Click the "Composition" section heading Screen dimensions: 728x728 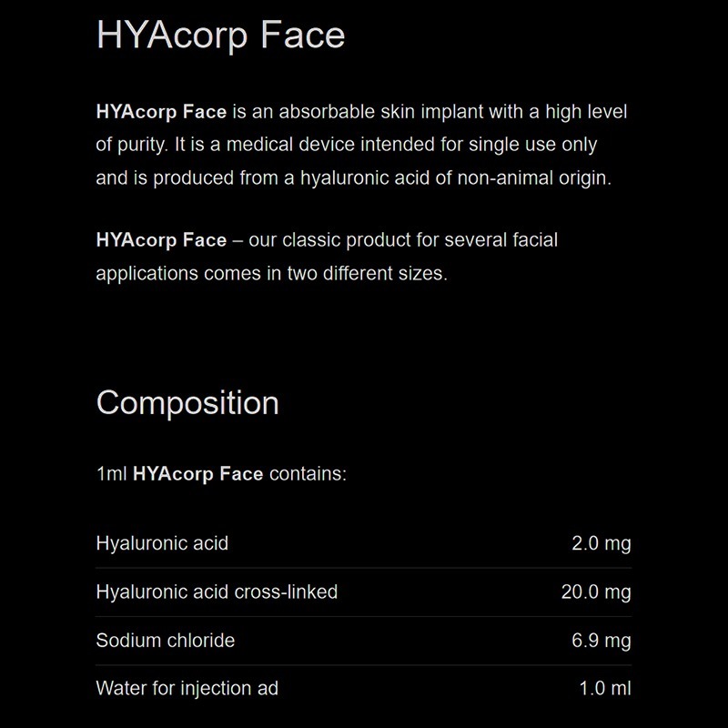187,403
